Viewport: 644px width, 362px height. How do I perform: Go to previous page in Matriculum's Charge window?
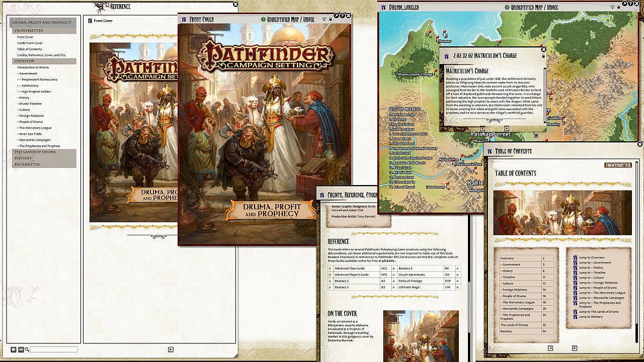coord(482,128)
